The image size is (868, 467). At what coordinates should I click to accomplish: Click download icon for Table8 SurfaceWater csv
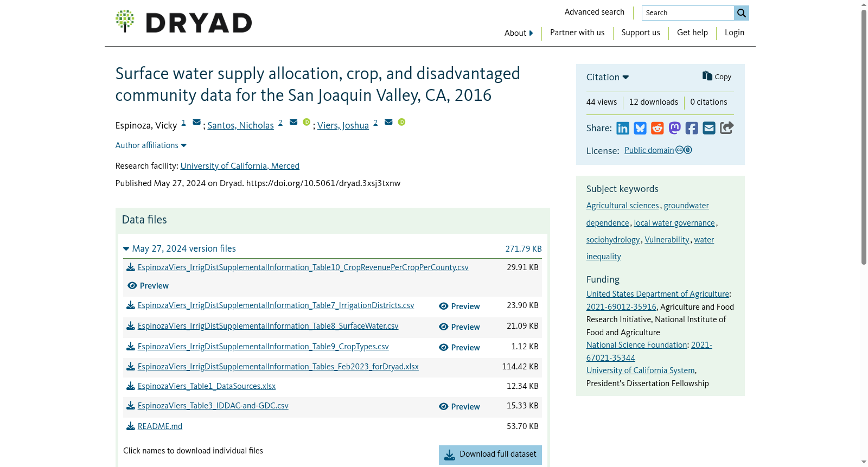tap(131, 326)
